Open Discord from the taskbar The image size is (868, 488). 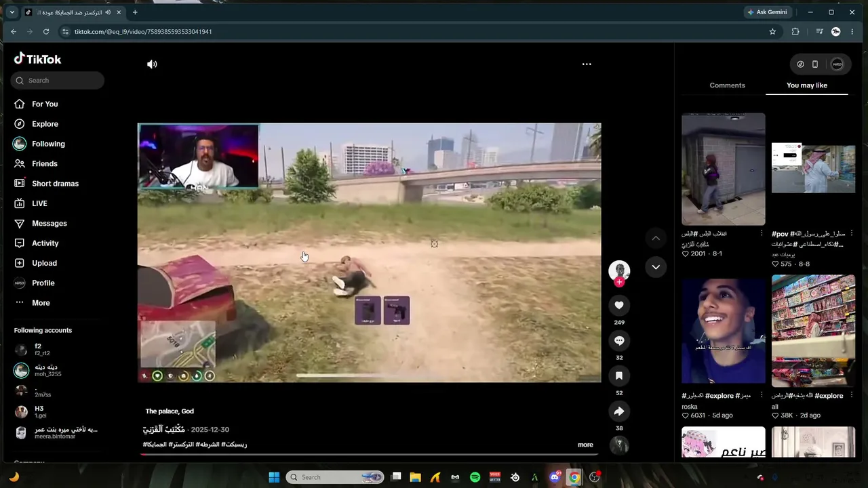tap(555, 477)
